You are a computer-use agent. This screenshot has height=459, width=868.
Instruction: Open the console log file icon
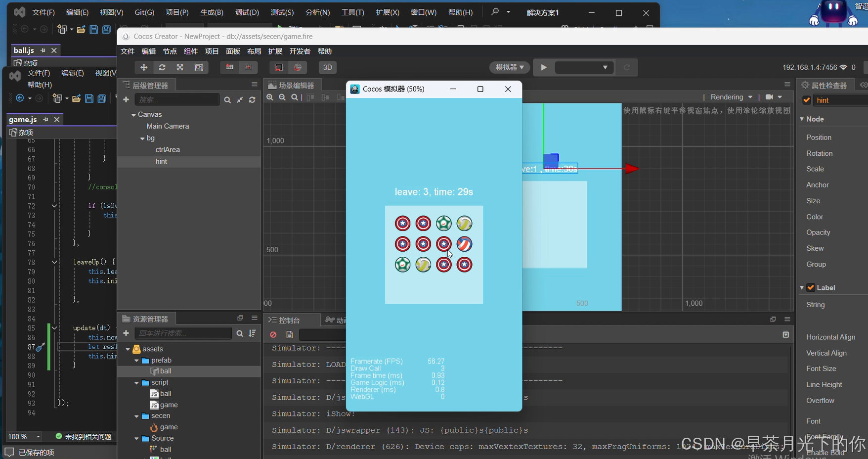[x=290, y=335]
